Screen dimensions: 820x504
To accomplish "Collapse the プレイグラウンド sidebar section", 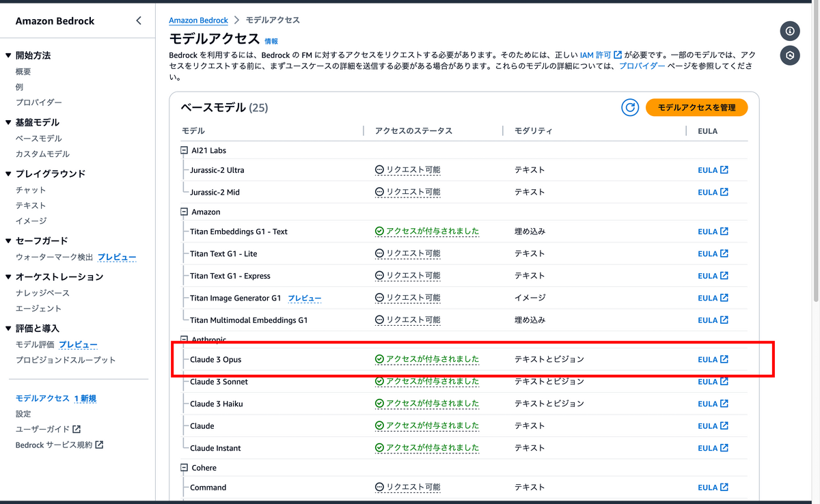I will coord(8,173).
